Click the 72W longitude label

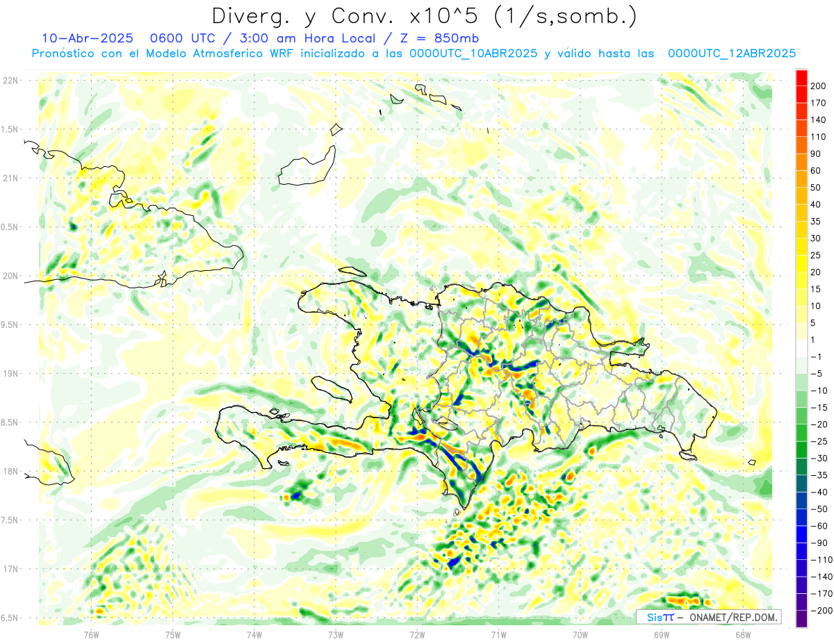point(417,634)
